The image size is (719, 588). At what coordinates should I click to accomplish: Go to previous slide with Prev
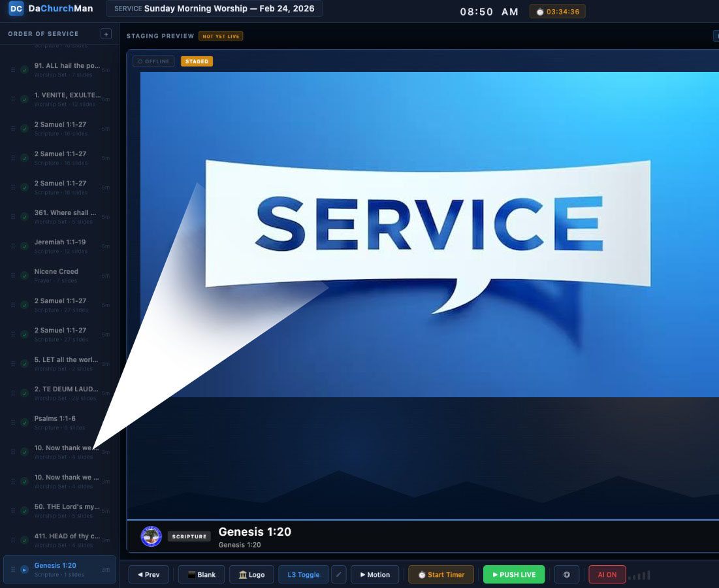tap(149, 574)
